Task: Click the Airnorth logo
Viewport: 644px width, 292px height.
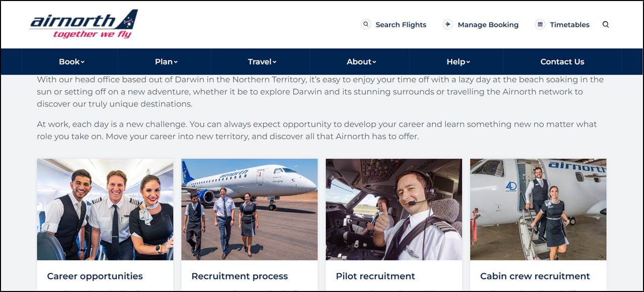Action: (84, 24)
